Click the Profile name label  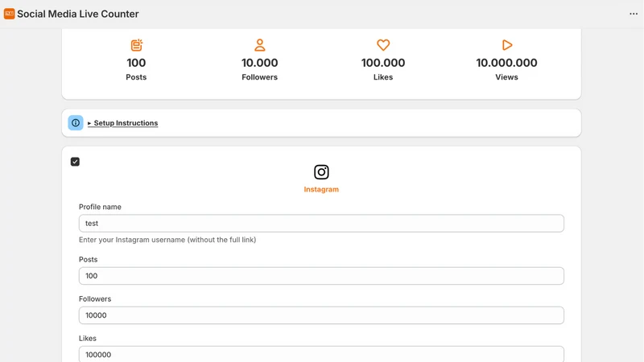click(100, 207)
